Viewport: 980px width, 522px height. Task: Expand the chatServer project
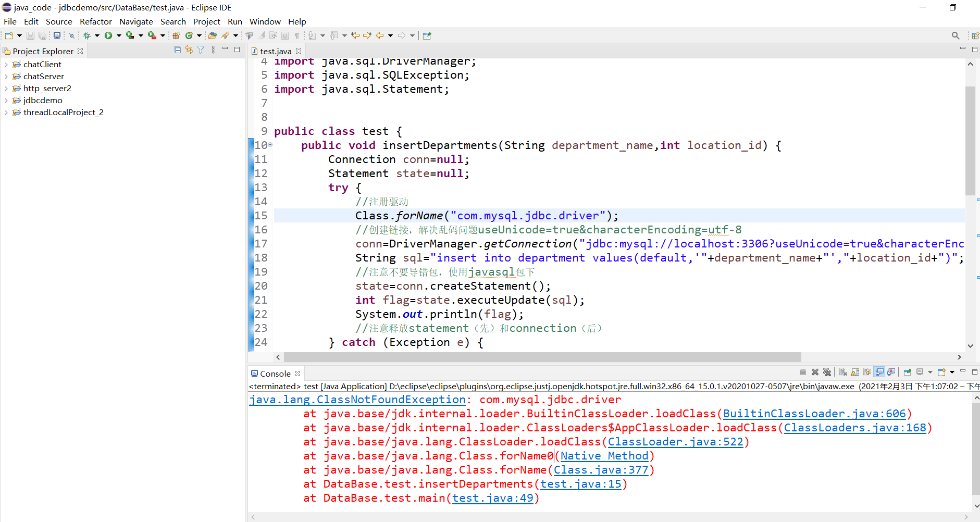[6, 77]
